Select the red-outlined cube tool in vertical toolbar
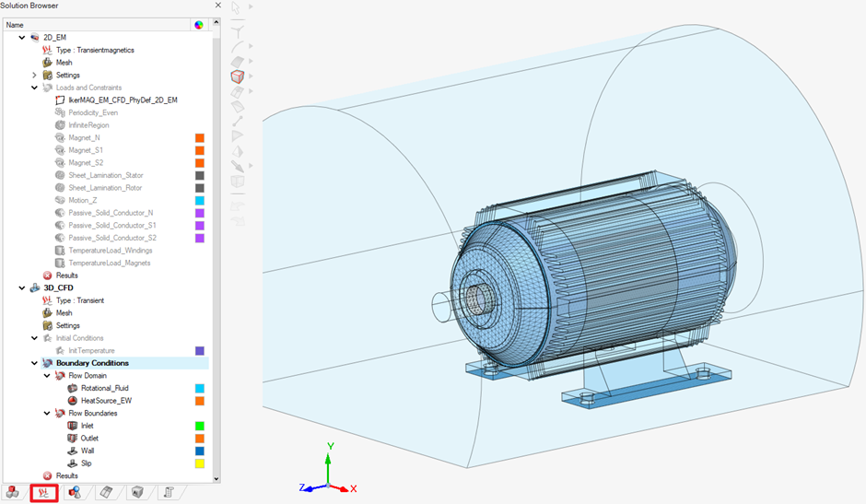 [x=237, y=76]
